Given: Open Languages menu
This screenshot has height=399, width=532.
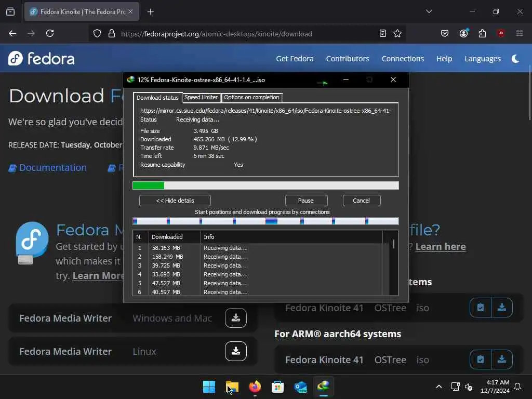Looking at the screenshot, I should tap(483, 59).
